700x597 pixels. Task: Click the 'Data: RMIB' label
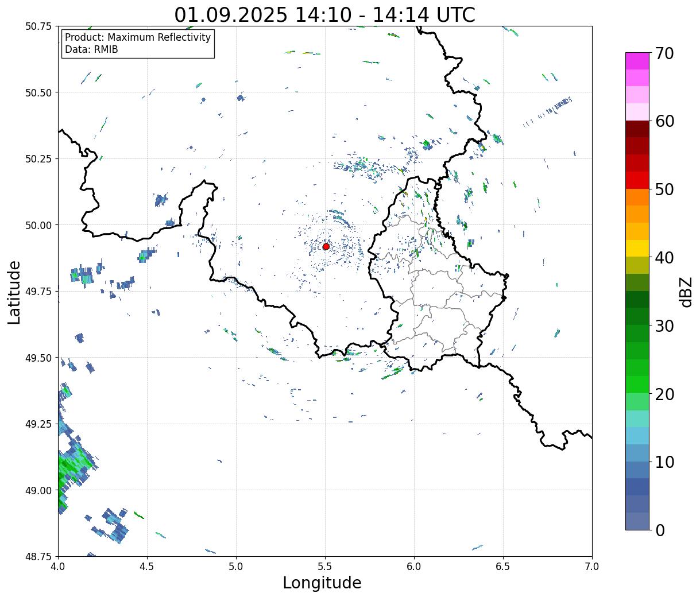pos(91,49)
